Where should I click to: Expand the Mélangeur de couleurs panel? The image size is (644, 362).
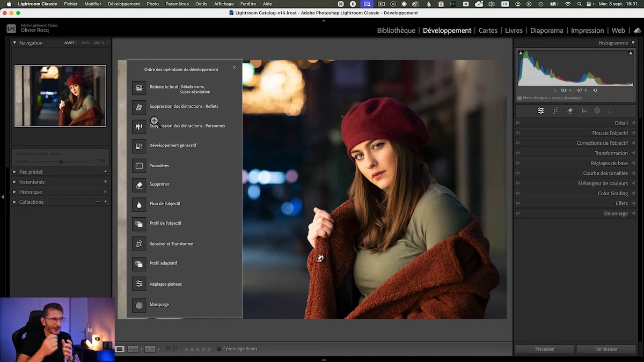633,183
